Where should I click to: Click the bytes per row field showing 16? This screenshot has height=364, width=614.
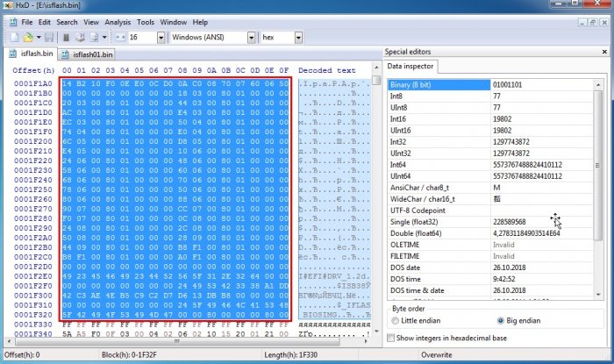142,37
